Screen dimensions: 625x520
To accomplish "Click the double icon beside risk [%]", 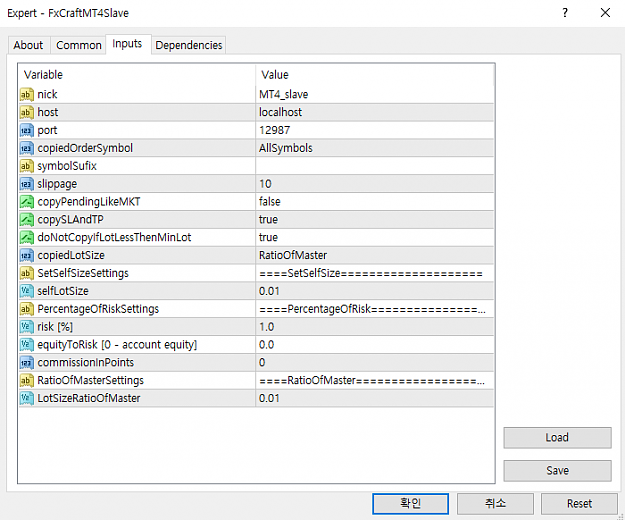I will pos(26,327).
